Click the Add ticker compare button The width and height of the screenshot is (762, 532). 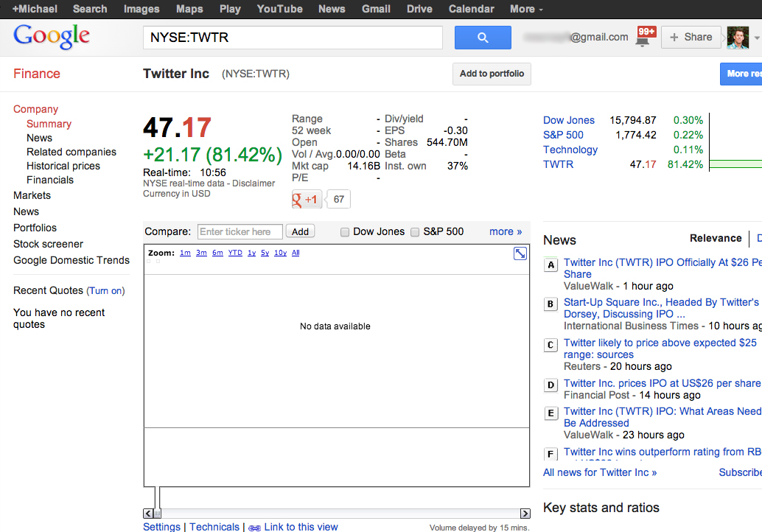(300, 232)
